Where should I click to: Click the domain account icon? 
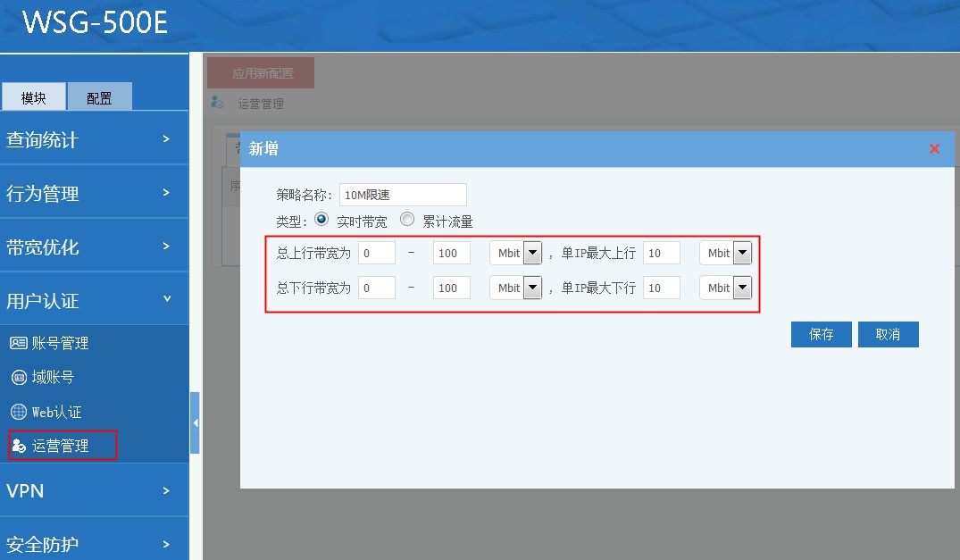pos(18,378)
